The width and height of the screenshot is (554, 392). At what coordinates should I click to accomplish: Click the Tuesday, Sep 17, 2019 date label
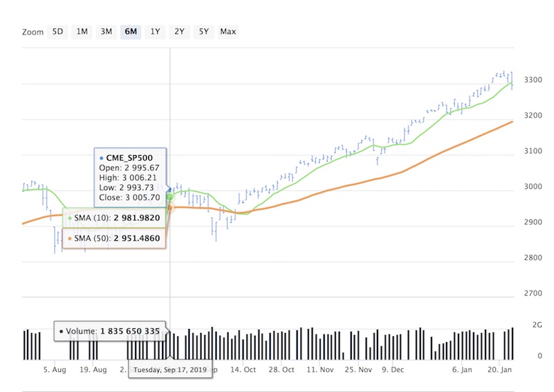click(x=171, y=369)
